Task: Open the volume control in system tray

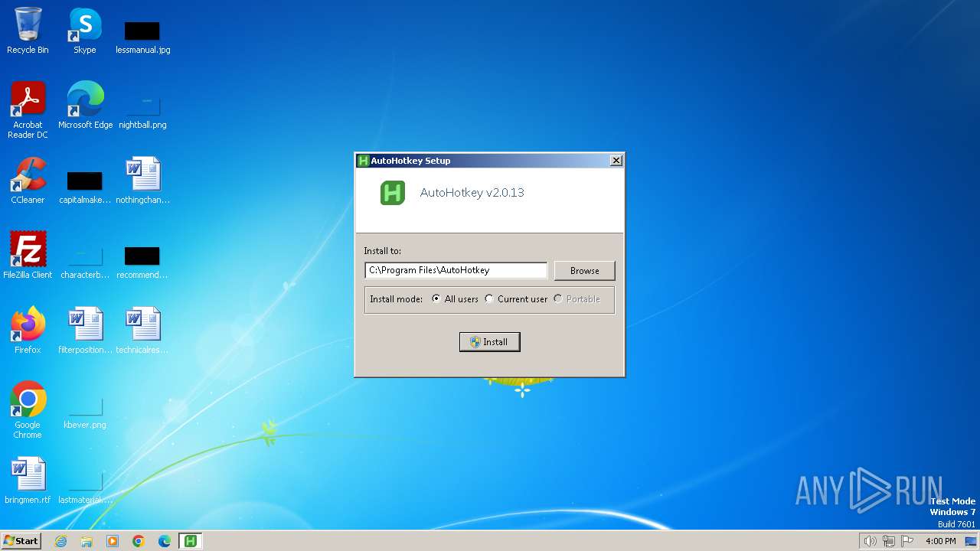Action: [x=870, y=541]
